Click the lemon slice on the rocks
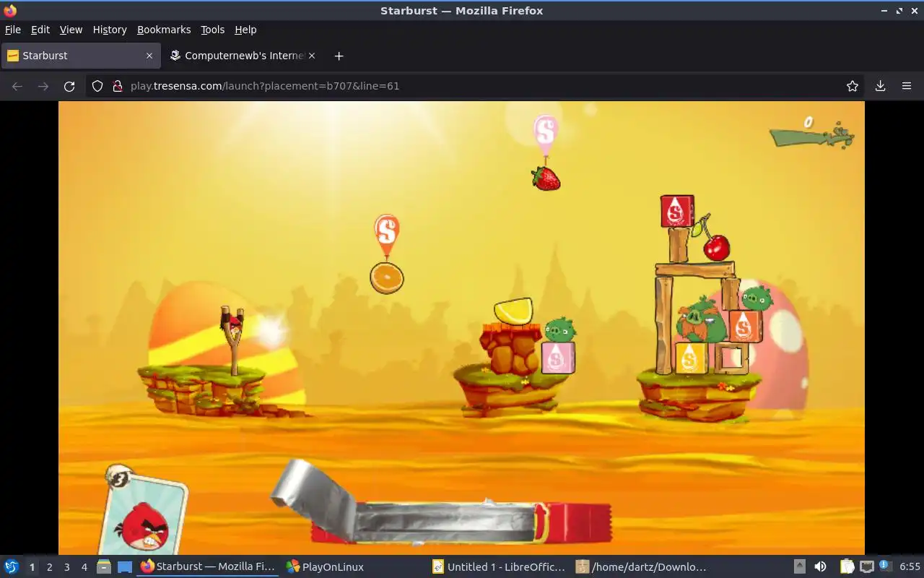 point(513,311)
